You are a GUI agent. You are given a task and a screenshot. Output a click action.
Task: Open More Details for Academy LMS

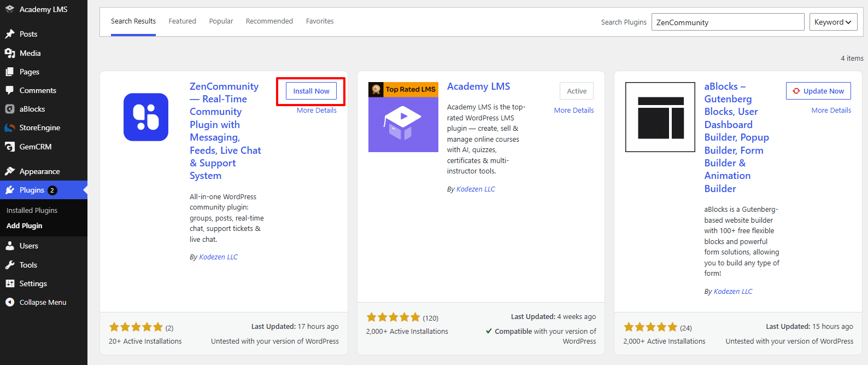coord(574,110)
